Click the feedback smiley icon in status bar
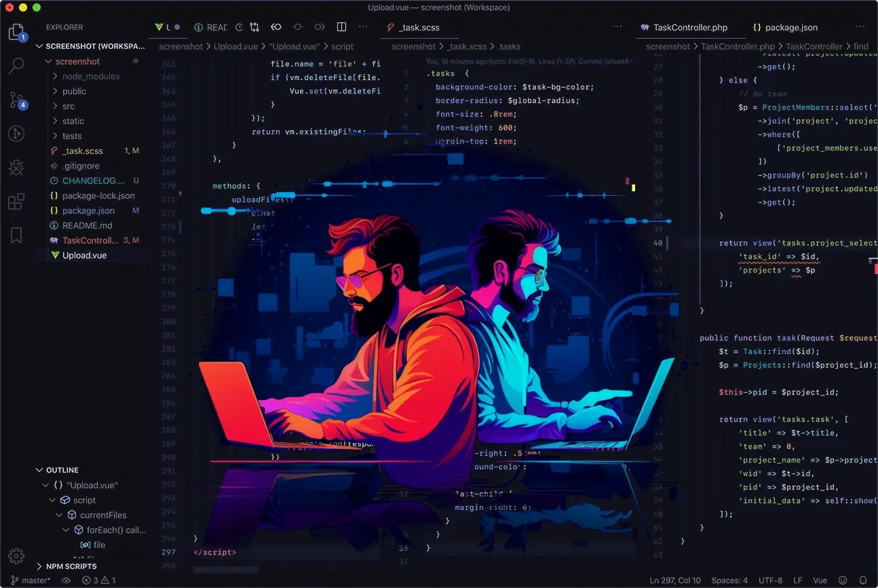 coord(843,581)
